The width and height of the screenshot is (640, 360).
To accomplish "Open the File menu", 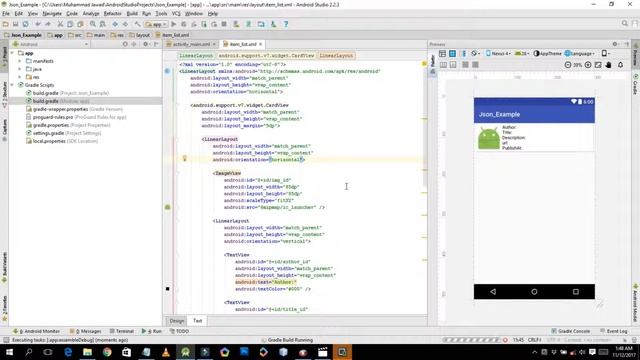I will click(x=6, y=13).
